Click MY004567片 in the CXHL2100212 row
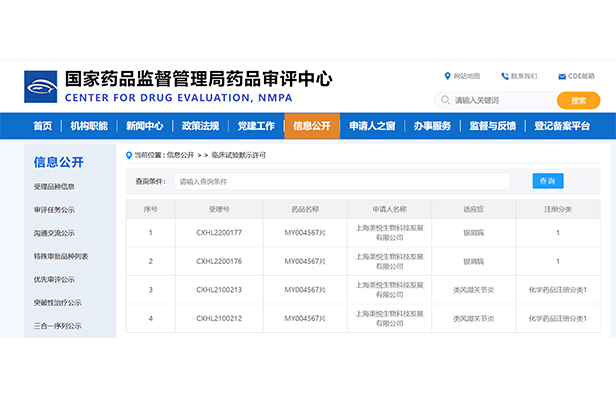Screen dimensions: 616x396 pos(305,318)
